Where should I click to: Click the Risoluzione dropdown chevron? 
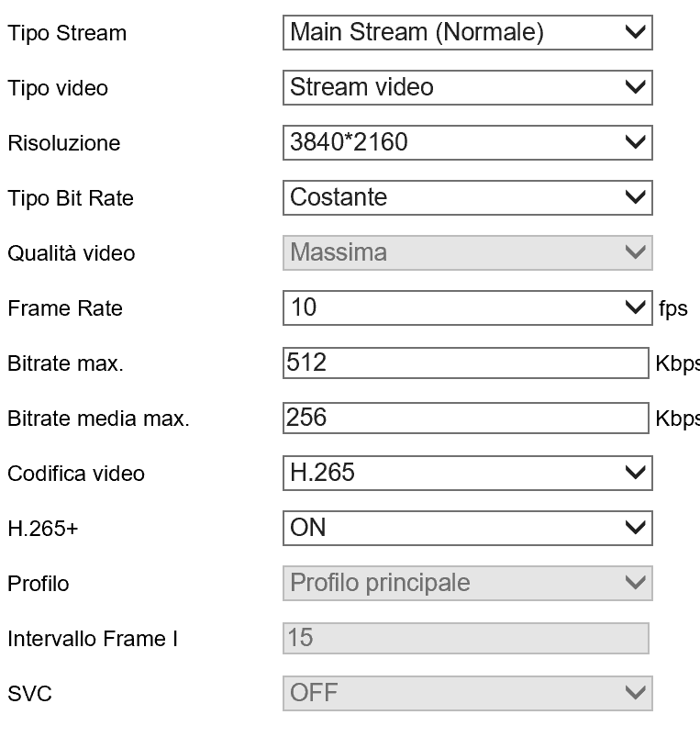coord(635,143)
